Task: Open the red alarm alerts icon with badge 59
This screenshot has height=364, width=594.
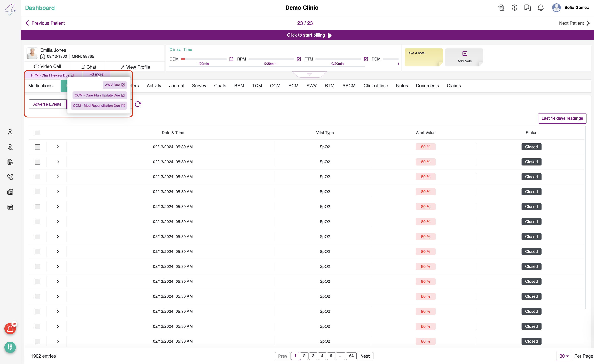Action: [x=10, y=329]
